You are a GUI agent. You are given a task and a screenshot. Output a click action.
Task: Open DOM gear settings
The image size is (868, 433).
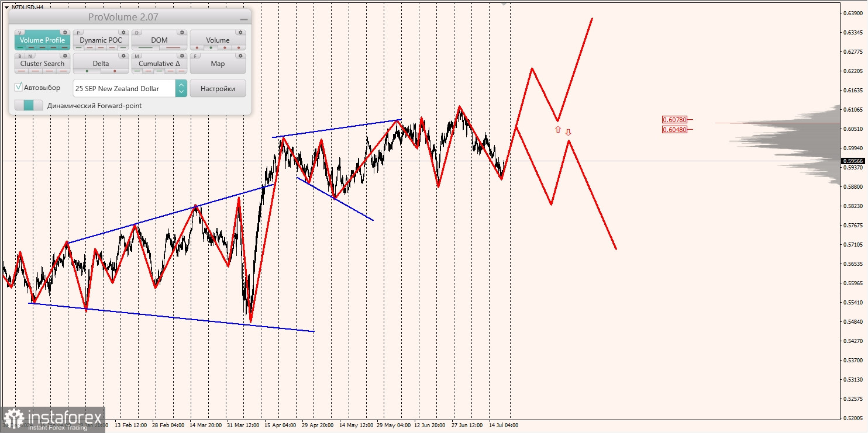coord(182,33)
